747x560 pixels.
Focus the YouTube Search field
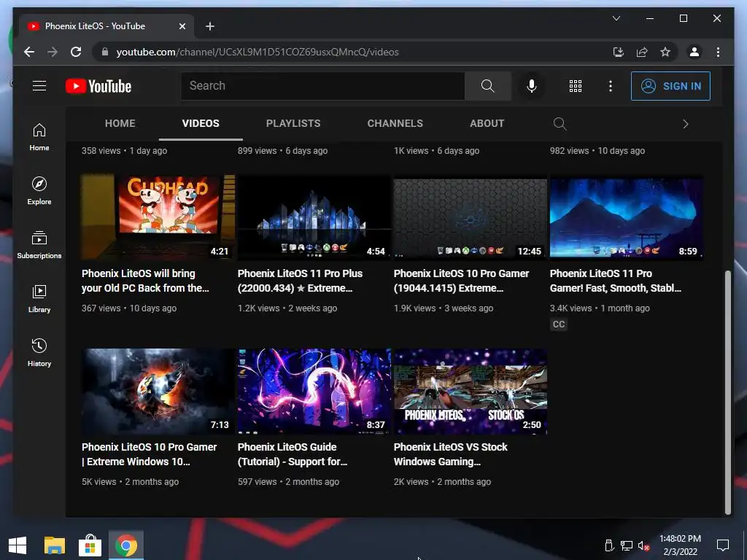322,86
